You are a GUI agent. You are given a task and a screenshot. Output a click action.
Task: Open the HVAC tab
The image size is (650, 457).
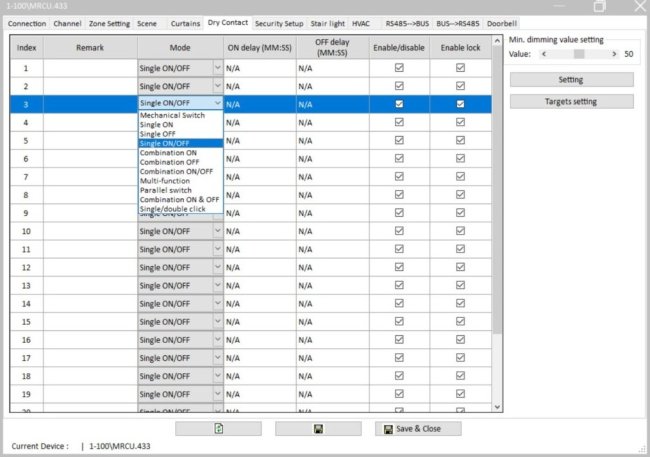click(x=360, y=23)
